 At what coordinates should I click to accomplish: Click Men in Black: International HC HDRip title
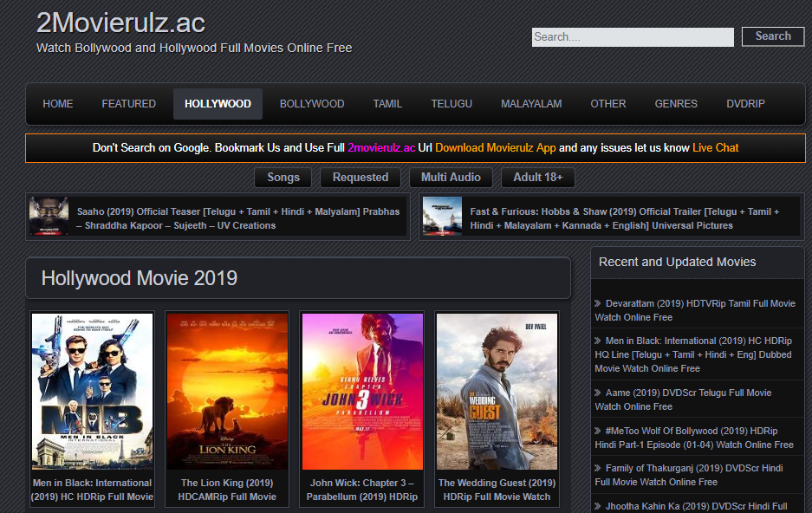92,490
